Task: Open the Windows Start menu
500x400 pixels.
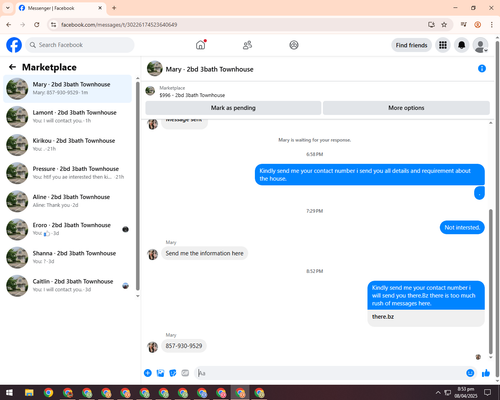Action: 9,393
